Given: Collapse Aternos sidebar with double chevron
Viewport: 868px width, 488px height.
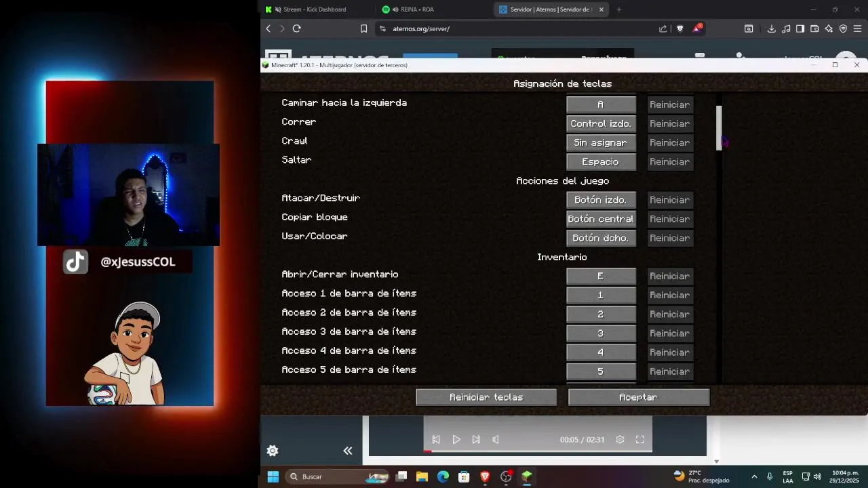Looking at the screenshot, I should tap(348, 451).
